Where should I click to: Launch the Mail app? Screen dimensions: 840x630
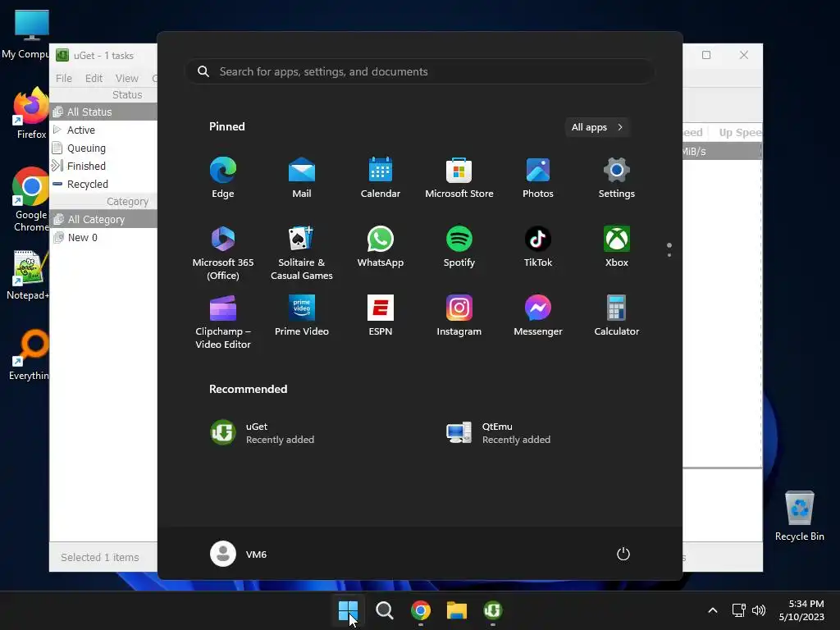coord(302,177)
